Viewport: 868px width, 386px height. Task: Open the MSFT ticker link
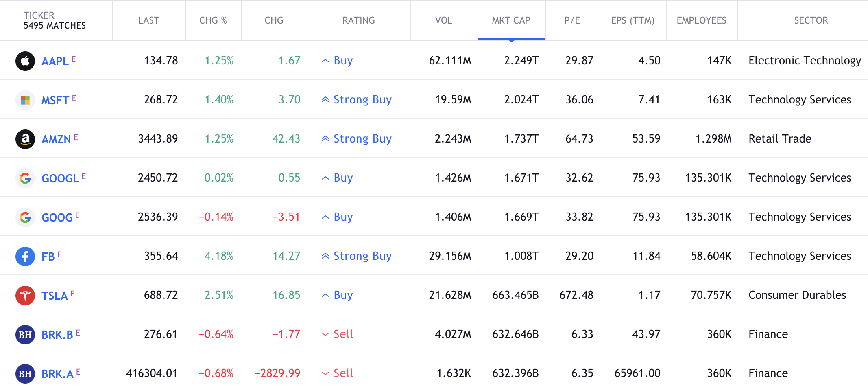(55, 100)
